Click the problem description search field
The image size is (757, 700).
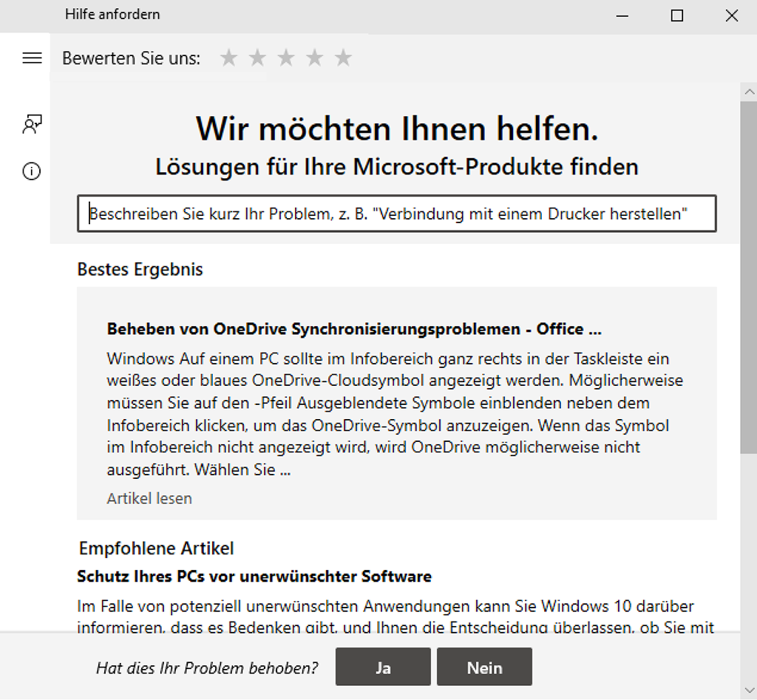pyautogui.click(x=397, y=214)
